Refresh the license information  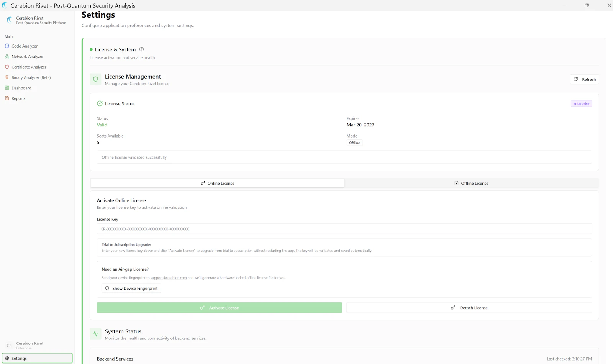point(585,79)
